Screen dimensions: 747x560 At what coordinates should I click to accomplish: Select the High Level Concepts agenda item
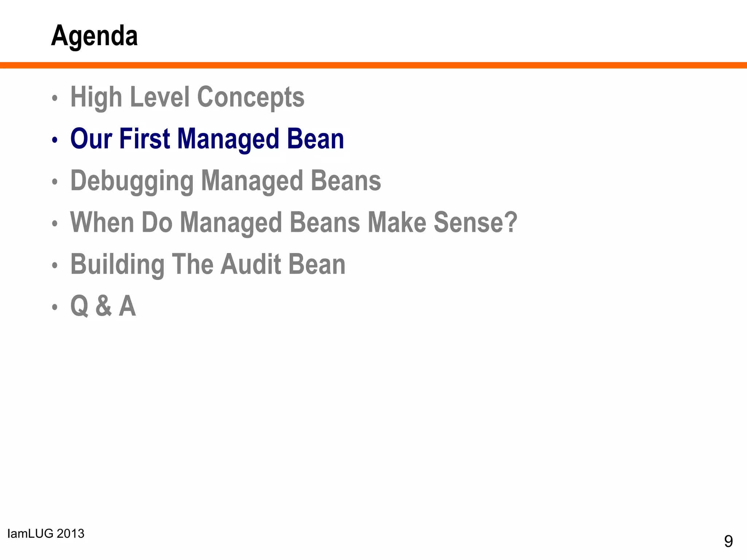pos(187,97)
